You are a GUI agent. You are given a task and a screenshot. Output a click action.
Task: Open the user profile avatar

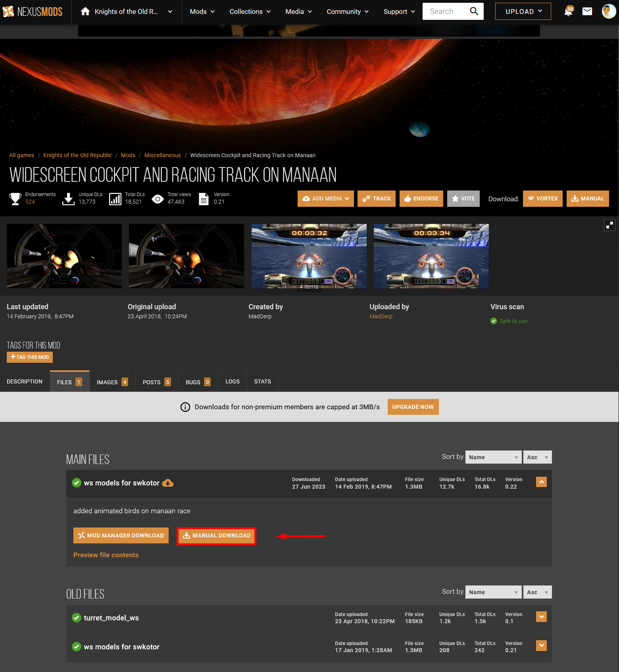(609, 12)
